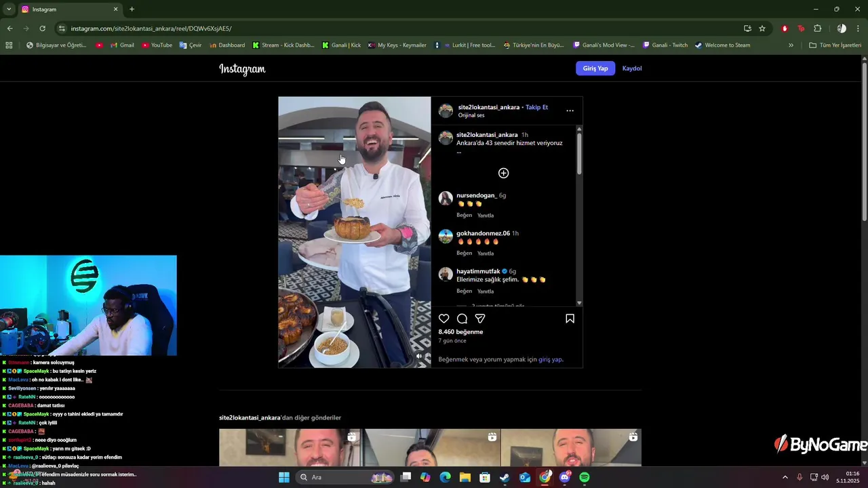Viewport: 868px width, 488px height.
Task: Open Dashboard bookmark
Action: click(227, 45)
